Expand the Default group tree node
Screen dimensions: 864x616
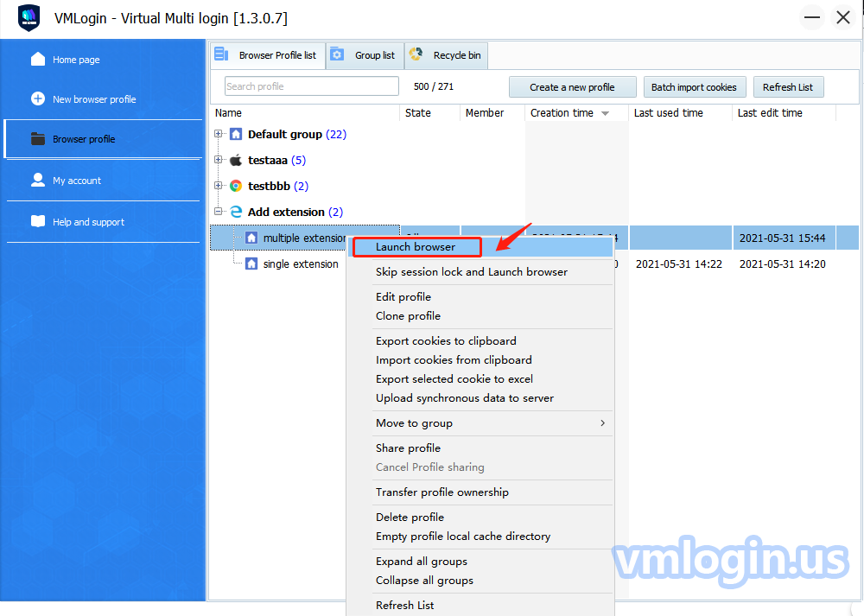coord(219,134)
